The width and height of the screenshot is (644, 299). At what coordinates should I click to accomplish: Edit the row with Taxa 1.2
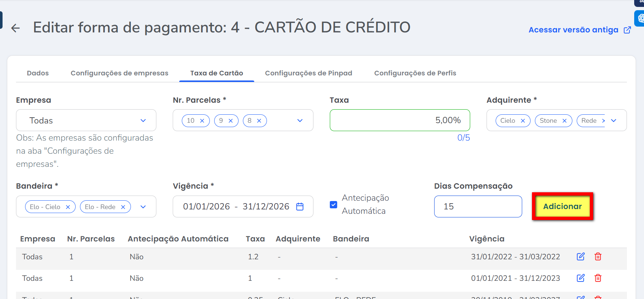(580, 256)
